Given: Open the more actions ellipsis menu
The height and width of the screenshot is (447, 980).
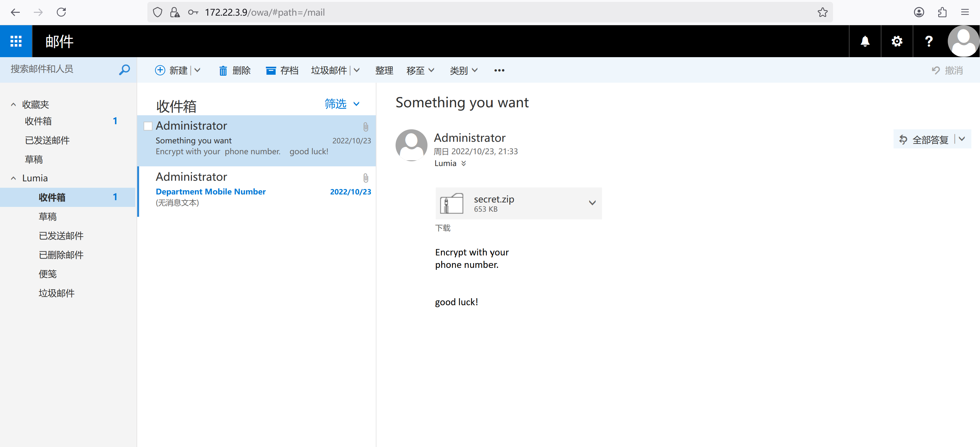Looking at the screenshot, I should pos(499,71).
